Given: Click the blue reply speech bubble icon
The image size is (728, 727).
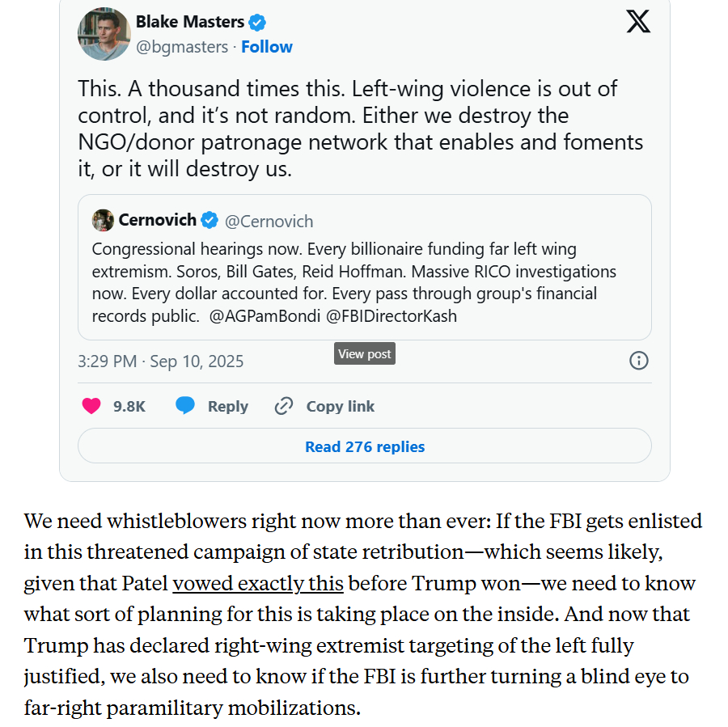Looking at the screenshot, I should coord(185,406).
